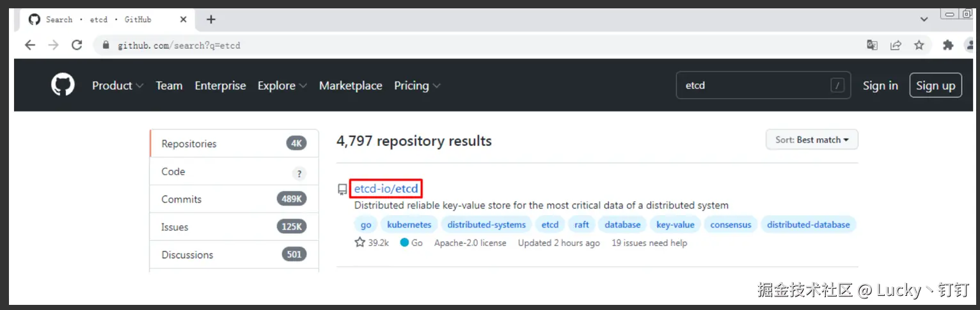Bookmark this page with the star icon
Screen dimensions: 980x310
pyautogui.click(x=919, y=45)
